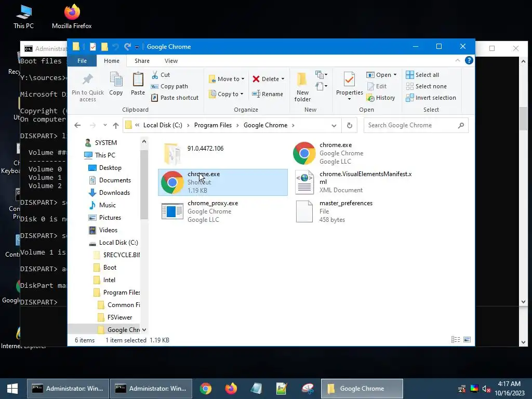532x399 pixels.
Task: Click the Undo arrow in the quick access toolbar
Action: (116, 46)
